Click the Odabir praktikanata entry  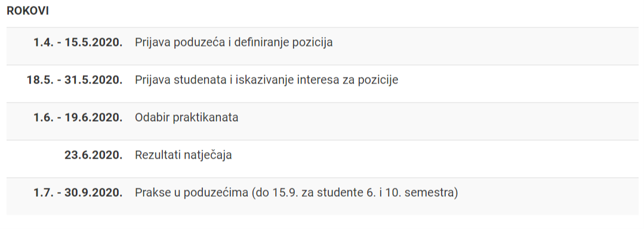coord(186,117)
